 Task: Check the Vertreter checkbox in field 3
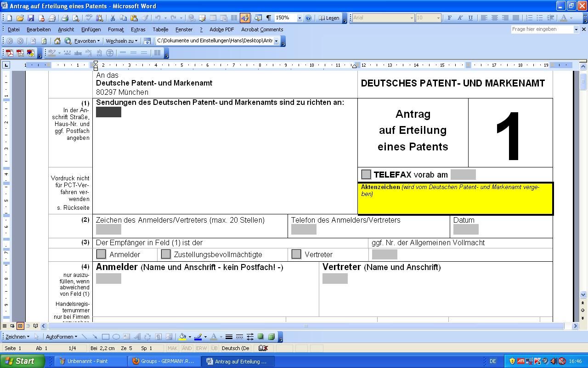[x=296, y=254]
